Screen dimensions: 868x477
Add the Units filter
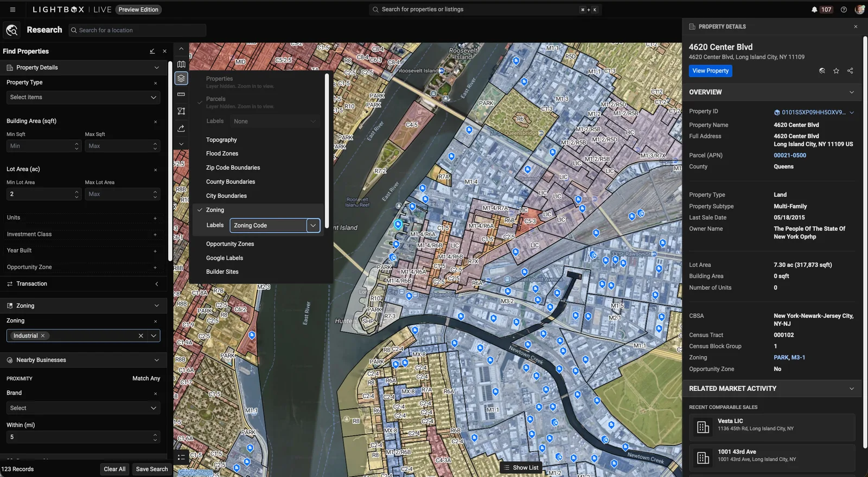click(155, 218)
